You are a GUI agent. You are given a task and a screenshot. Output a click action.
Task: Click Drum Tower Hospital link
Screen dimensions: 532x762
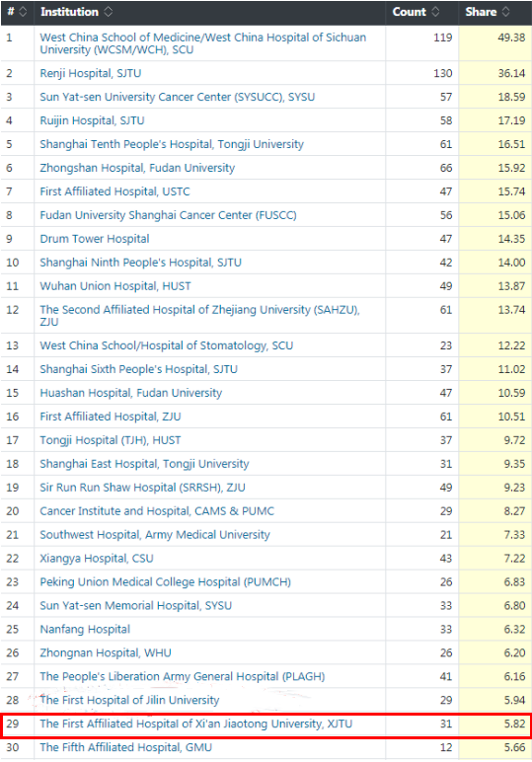(94, 239)
